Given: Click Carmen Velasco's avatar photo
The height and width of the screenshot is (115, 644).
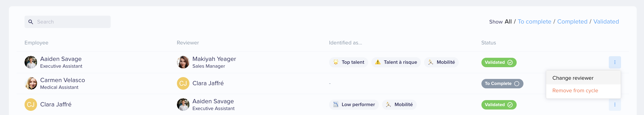Looking at the screenshot, I should point(31,83).
